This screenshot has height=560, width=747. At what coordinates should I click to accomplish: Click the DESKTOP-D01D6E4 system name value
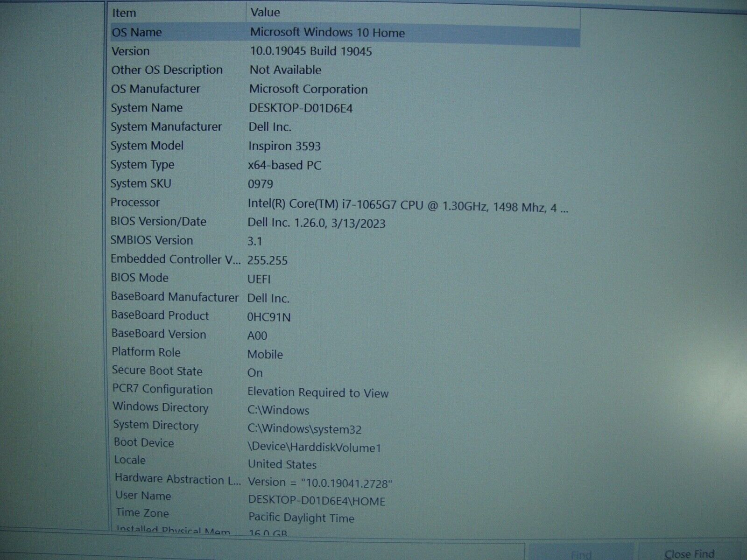point(301,108)
